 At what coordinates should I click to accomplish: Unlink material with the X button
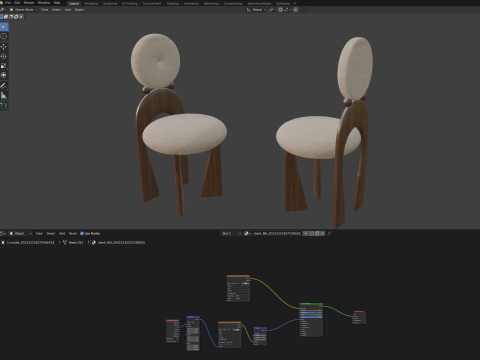pyautogui.click(x=322, y=234)
